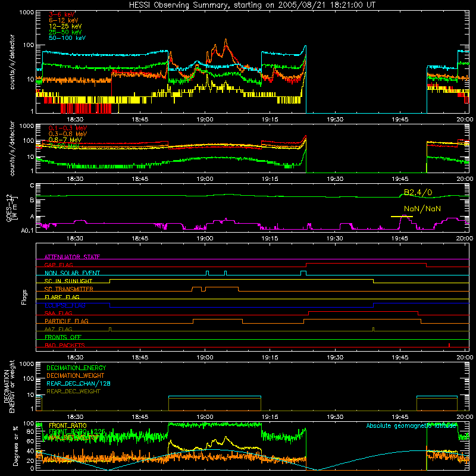Click the 50-100 keV legend label
The image size is (476, 476).
coord(67,37)
